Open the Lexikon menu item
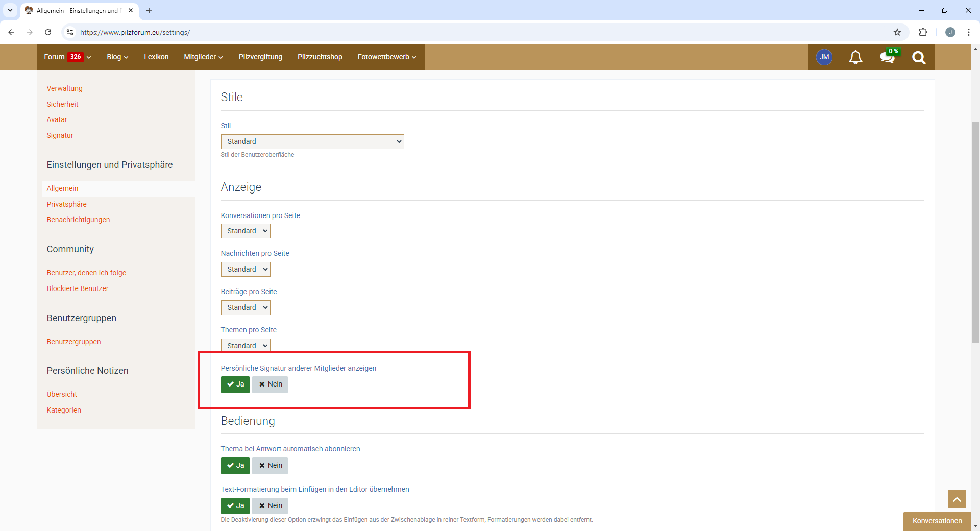Screen dimensions: 980x531 pyautogui.click(x=156, y=57)
